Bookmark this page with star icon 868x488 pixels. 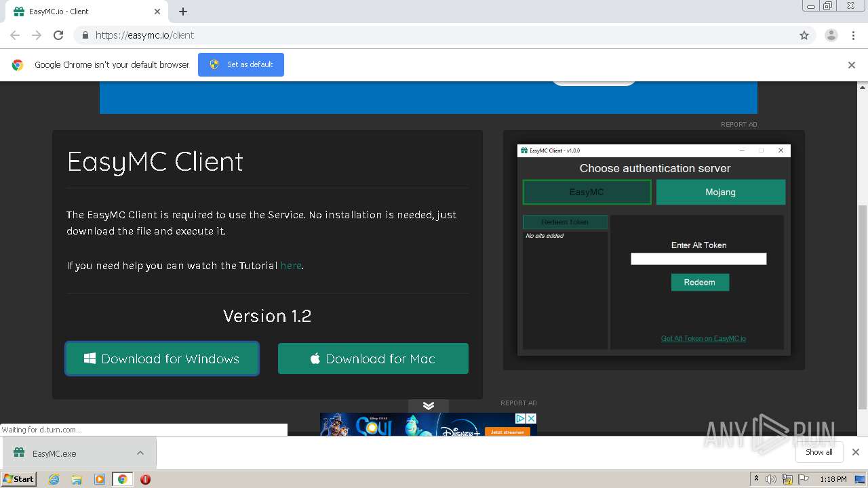pos(804,35)
